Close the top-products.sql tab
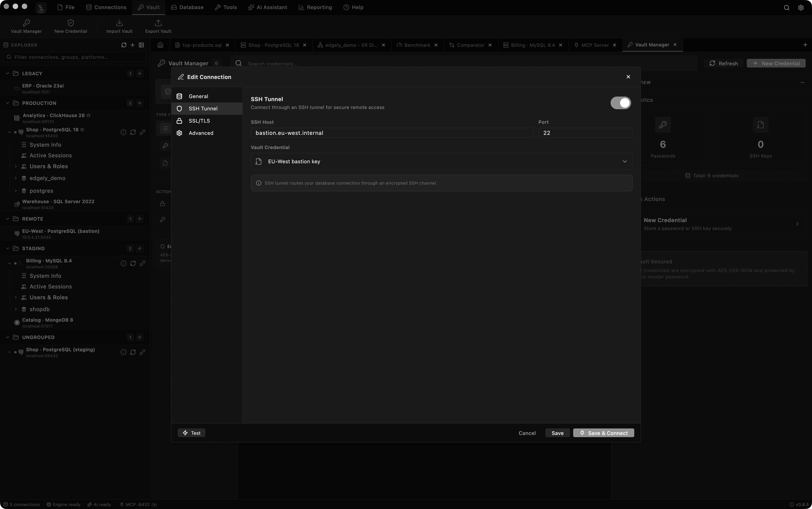812x509 pixels. 227,45
